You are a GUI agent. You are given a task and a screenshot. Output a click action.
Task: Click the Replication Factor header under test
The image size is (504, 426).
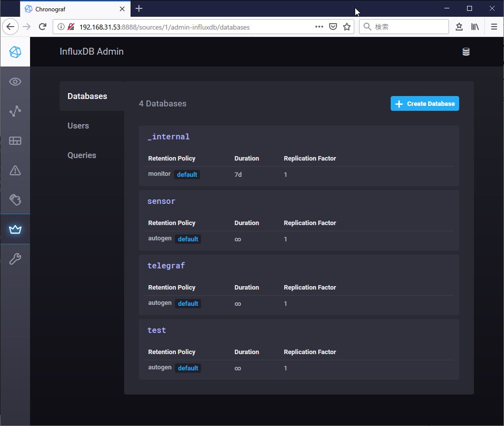(310, 352)
